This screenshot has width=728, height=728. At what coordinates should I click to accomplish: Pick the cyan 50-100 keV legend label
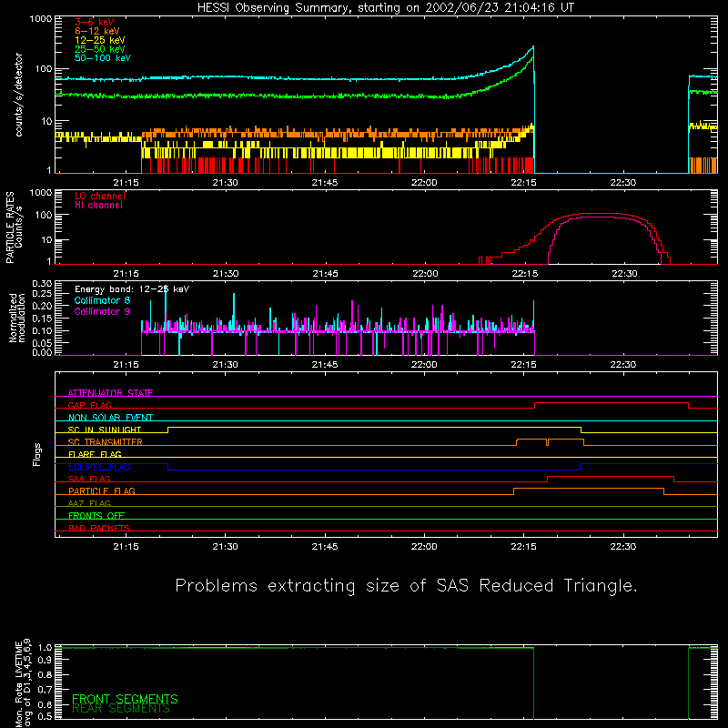point(103,58)
